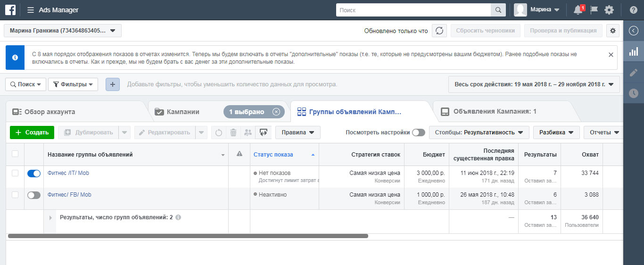Focus the Поиск search field in top bar
644x265 pixels.
(x=413, y=10)
